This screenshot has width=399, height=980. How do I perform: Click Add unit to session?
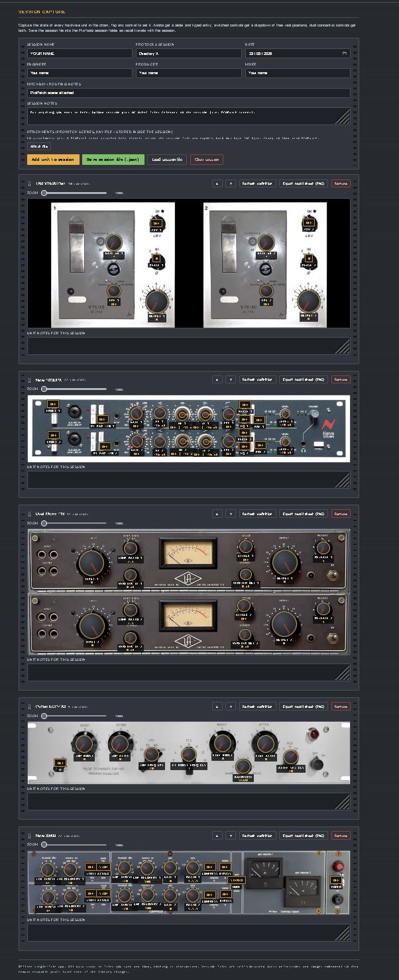[x=53, y=160]
